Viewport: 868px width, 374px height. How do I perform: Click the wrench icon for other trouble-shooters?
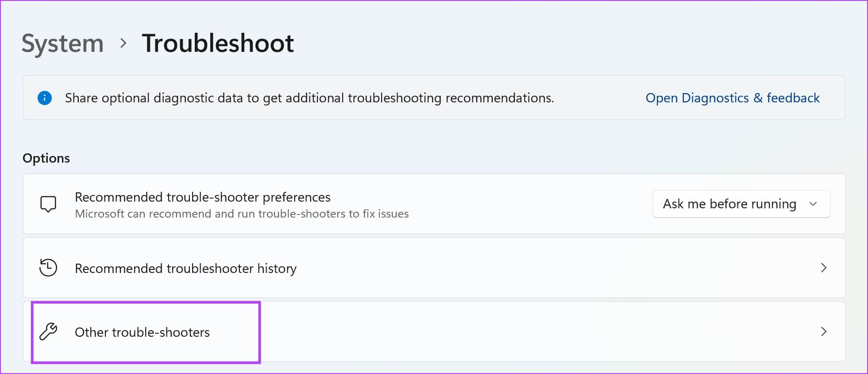(x=48, y=331)
